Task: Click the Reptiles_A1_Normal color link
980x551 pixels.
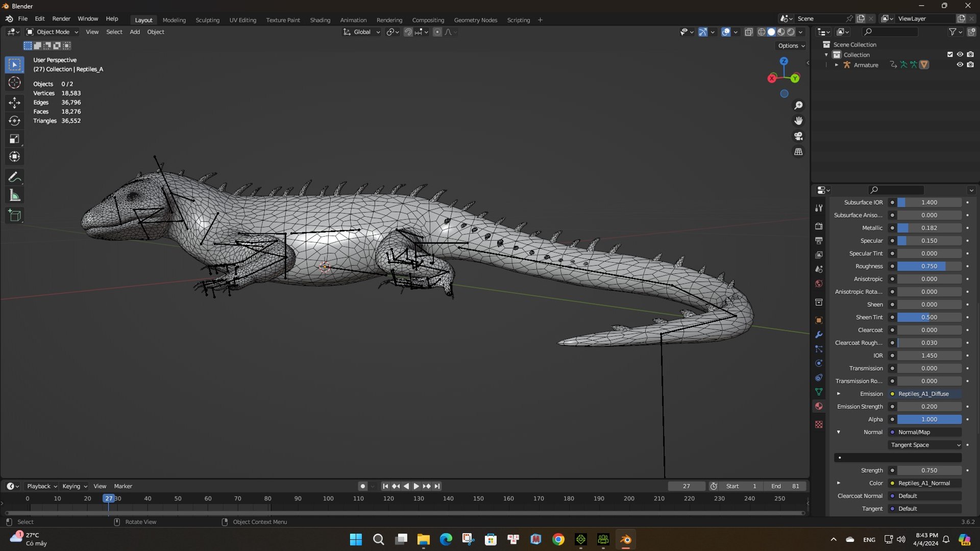Action: 924,483
